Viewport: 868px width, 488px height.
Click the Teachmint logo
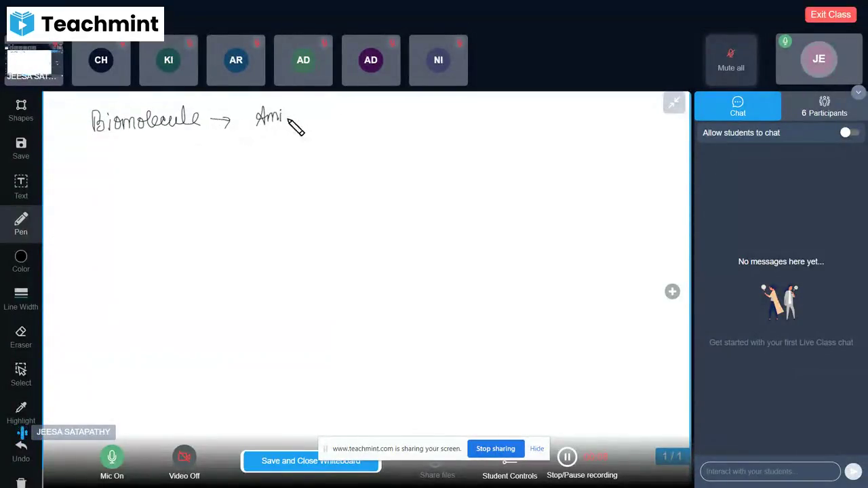pyautogui.click(x=85, y=24)
